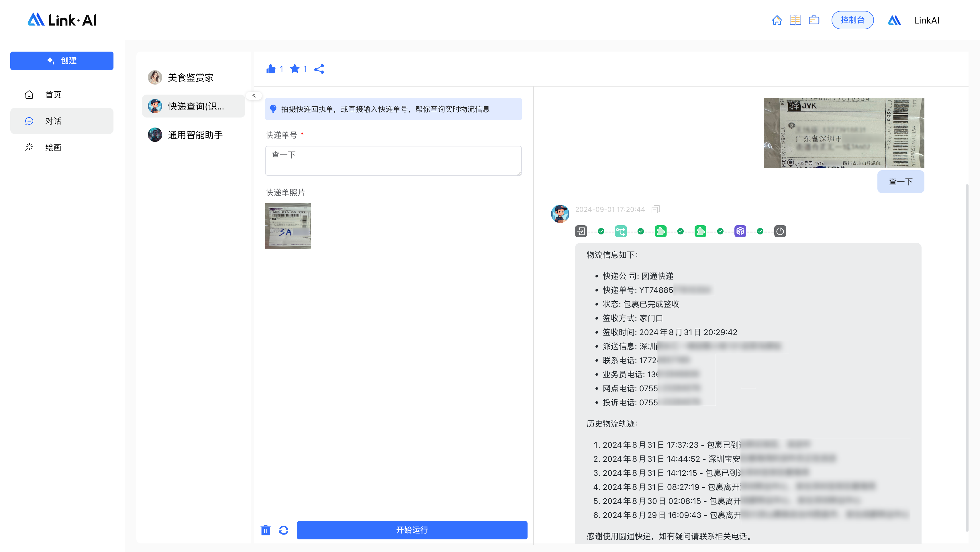Click the copy icon next to timestamp
980x552 pixels.
pos(656,209)
